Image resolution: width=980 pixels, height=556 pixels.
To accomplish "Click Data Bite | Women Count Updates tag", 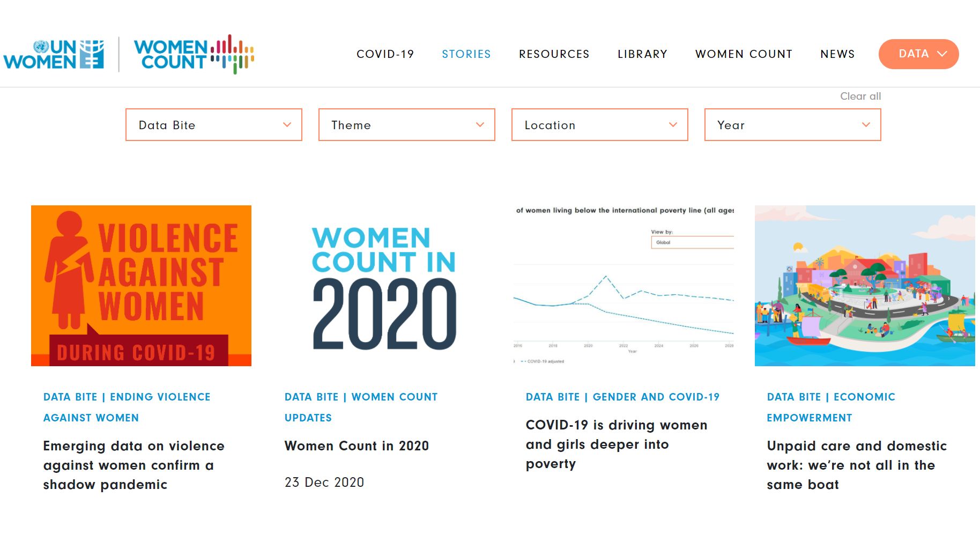I will click(361, 407).
